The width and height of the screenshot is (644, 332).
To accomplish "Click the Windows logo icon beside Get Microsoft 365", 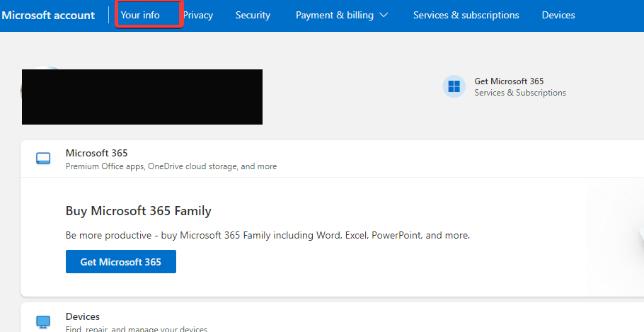I will pyautogui.click(x=454, y=86).
